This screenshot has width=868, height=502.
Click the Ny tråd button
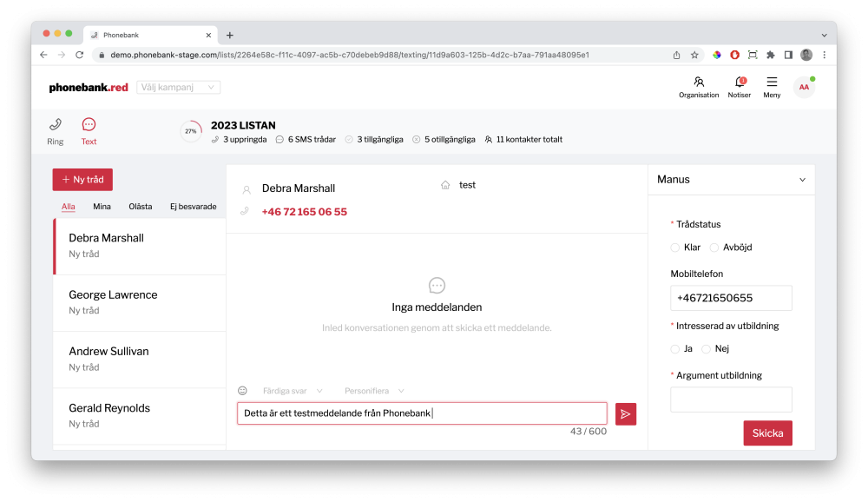[x=82, y=180]
